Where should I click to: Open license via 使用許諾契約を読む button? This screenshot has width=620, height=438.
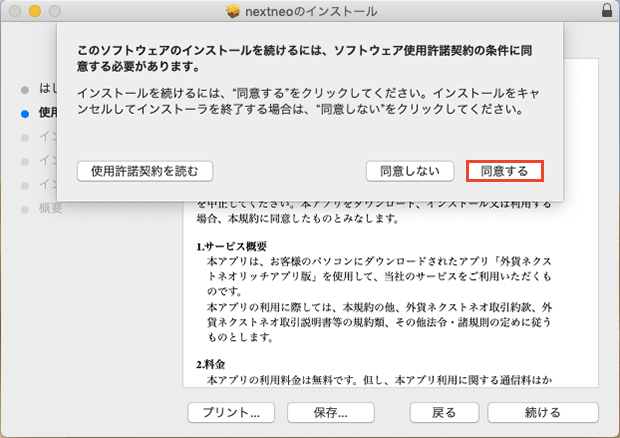click(145, 171)
